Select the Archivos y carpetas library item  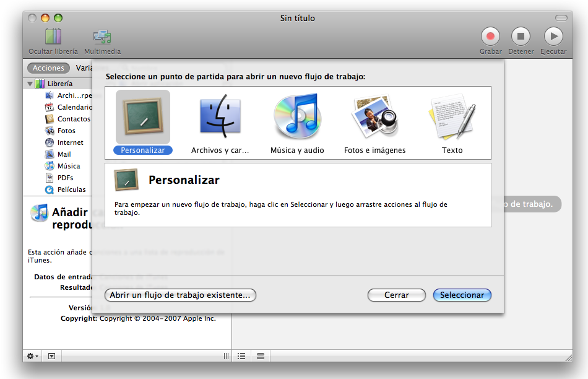tap(69, 95)
